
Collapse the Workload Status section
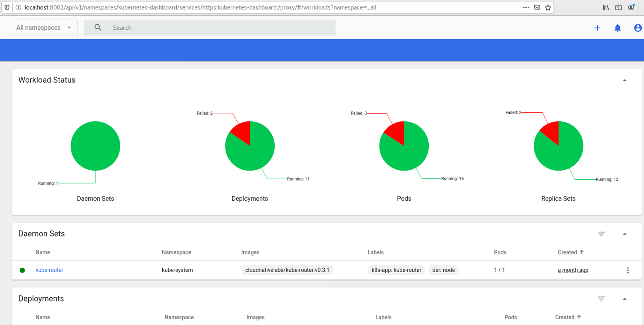click(625, 80)
